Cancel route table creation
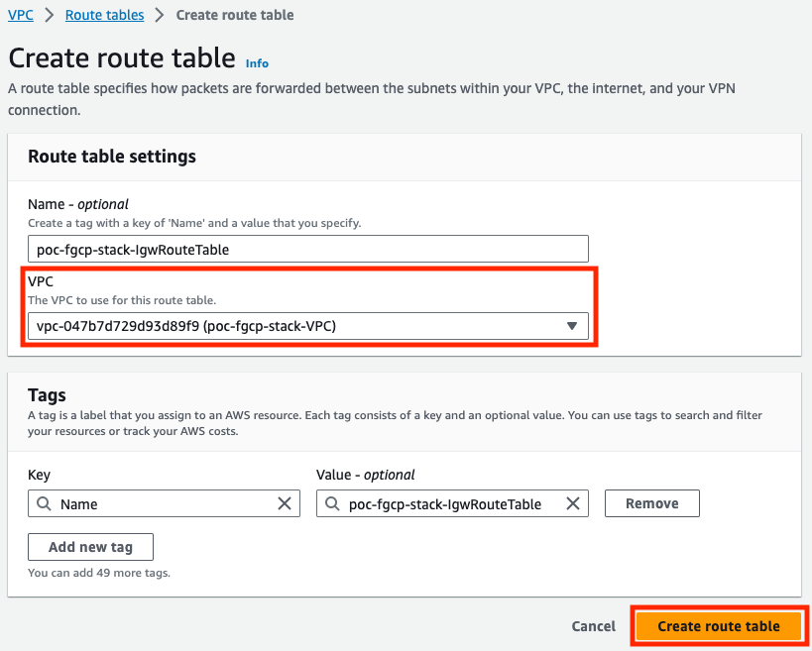 pyautogui.click(x=594, y=626)
